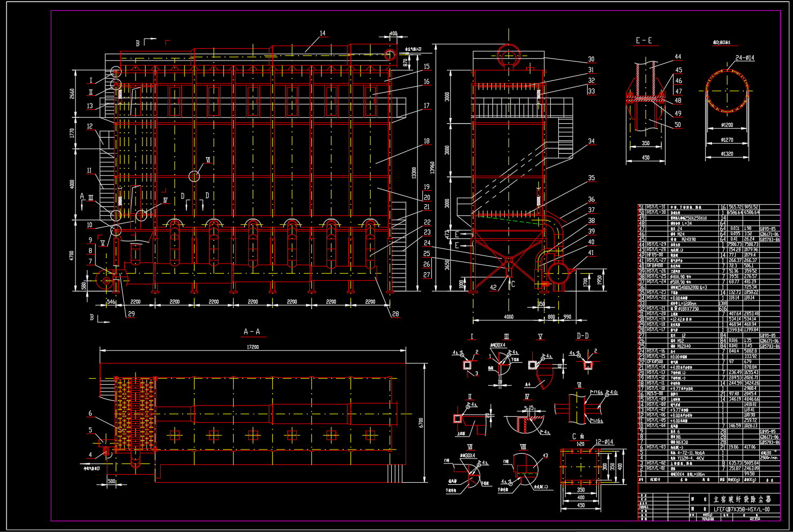Screen dimensions: 793x532
Task: Click the "24-ø14" hole annotation
Action: point(745,58)
